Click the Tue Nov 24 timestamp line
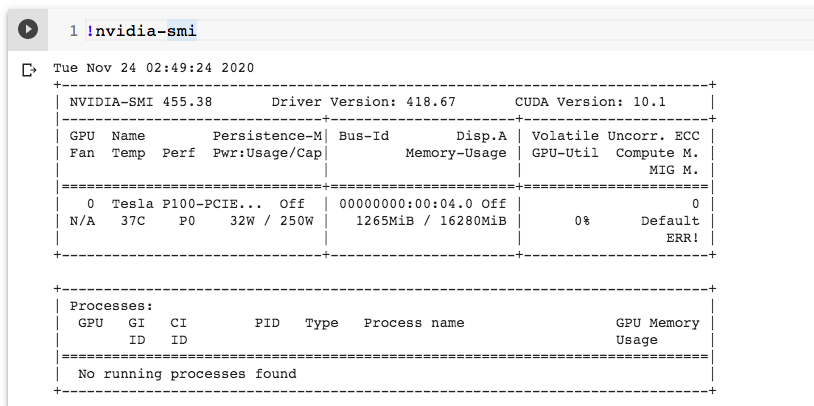This screenshot has width=814, height=406. click(x=153, y=68)
